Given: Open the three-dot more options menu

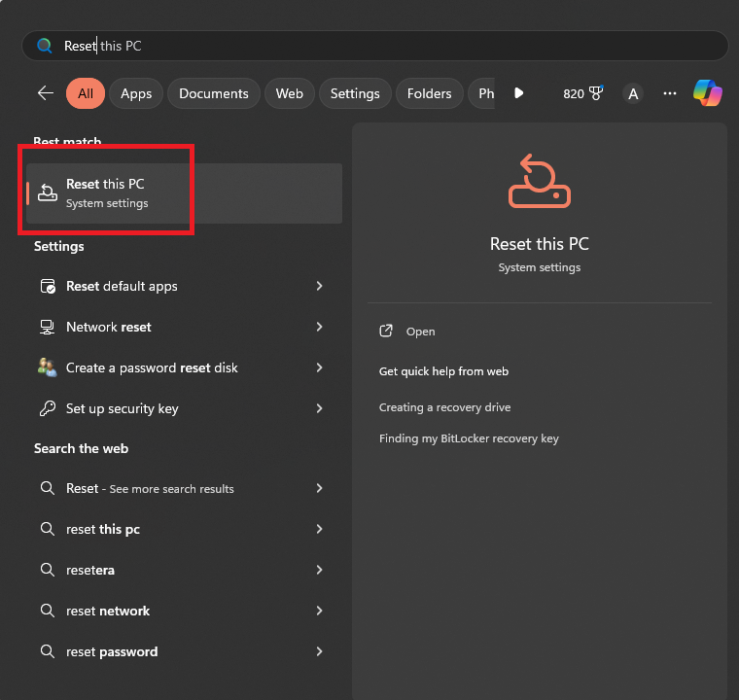Looking at the screenshot, I should 670,93.
